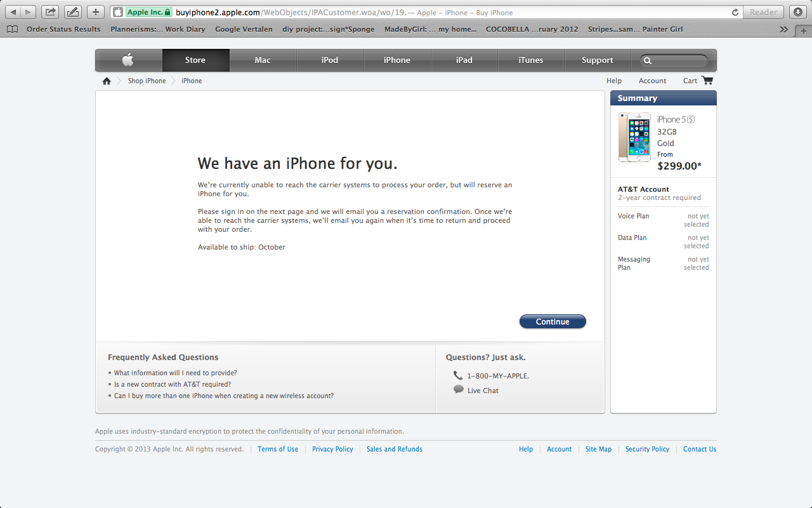Click the 1-800-MY-APPLE phone number
This screenshot has height=508, width=812.
(498, 376)
